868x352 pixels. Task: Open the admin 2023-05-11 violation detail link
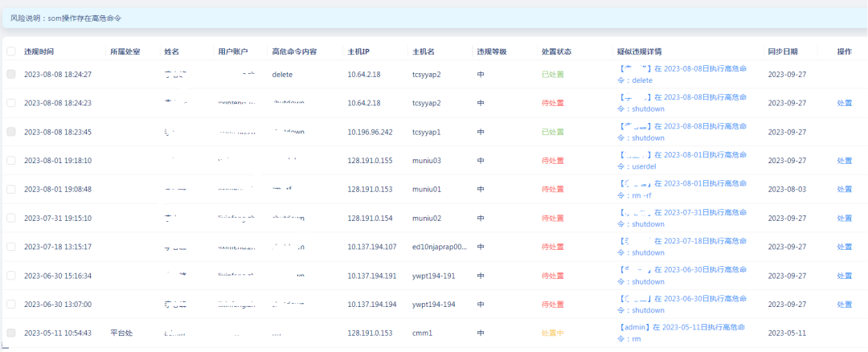click(682, 334)
